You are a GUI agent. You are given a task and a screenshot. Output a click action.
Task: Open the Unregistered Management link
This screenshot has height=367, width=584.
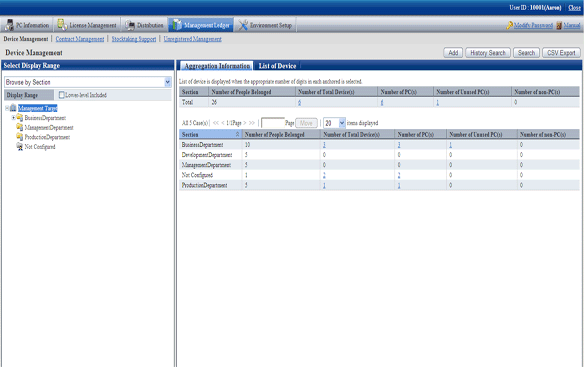pyautogui.click(x=192, y=39)
